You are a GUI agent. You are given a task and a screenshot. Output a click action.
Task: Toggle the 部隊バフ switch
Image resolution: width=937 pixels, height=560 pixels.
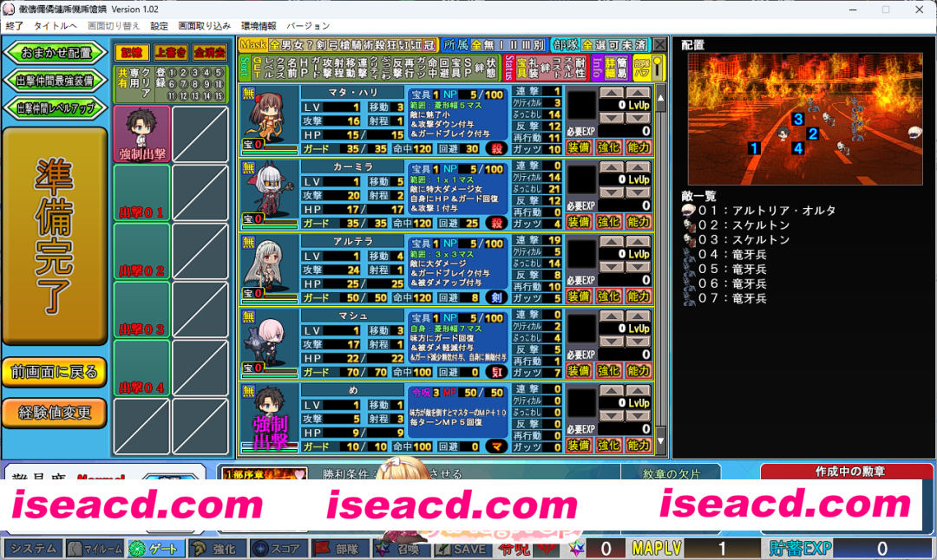click(656, 67)
